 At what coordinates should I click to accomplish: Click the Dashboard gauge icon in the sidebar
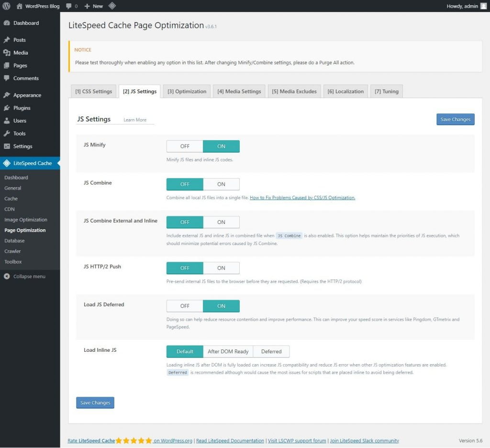(7, 23)
